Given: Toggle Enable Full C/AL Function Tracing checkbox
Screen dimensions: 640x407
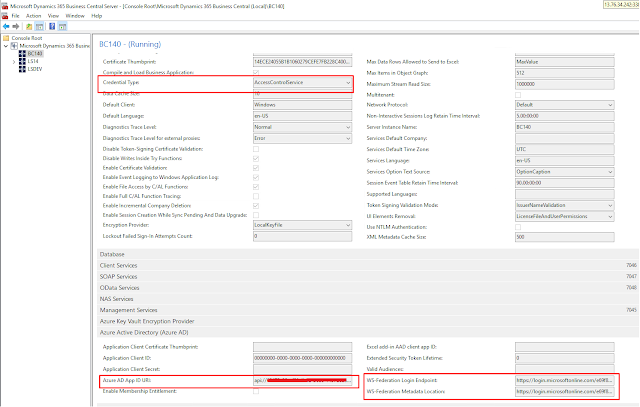Looking at the screenshot, I should point(256,196).
